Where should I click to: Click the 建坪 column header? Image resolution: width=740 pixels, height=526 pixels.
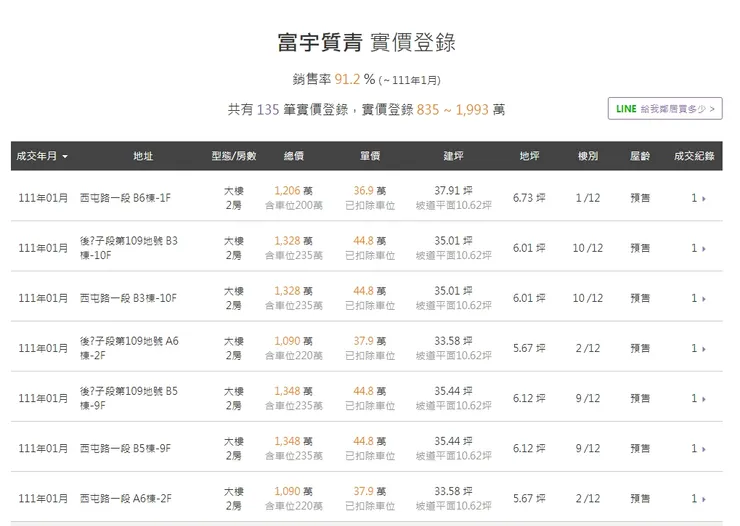[453, 156]
